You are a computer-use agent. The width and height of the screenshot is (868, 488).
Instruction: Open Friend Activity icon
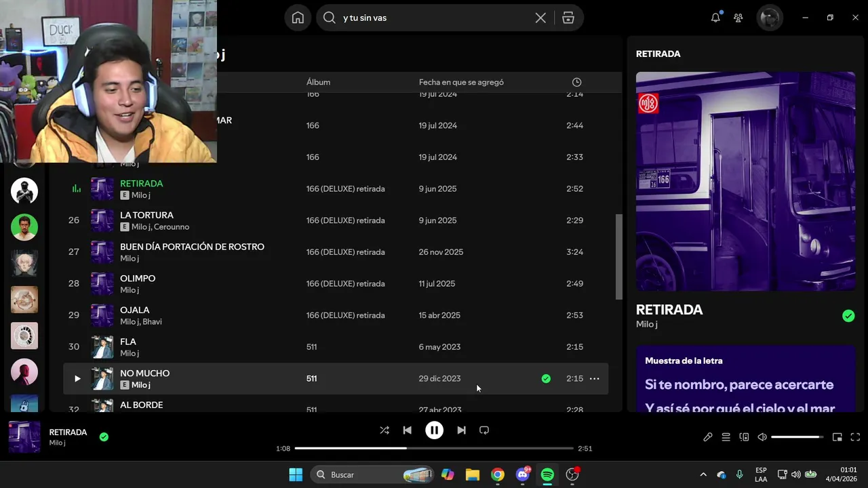pyautogui.click(x=738, y=18)
